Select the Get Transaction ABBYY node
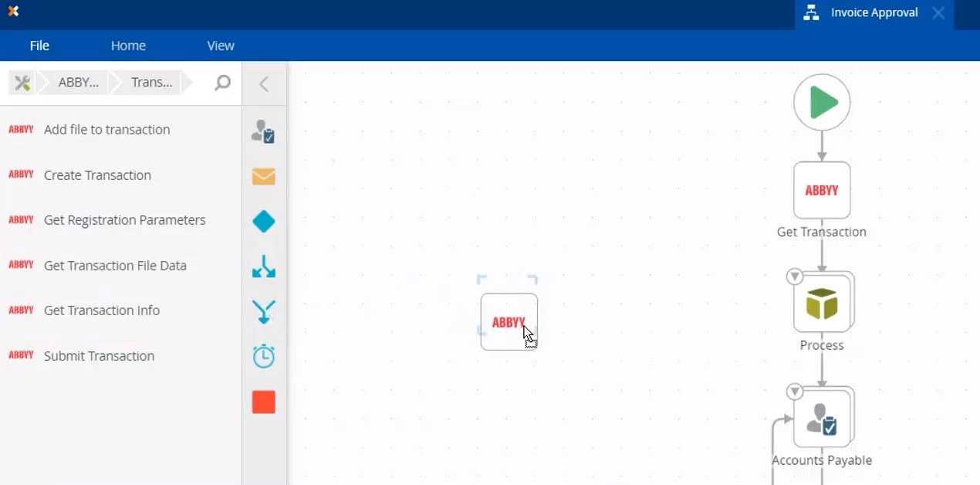 (x=822, y=191)
